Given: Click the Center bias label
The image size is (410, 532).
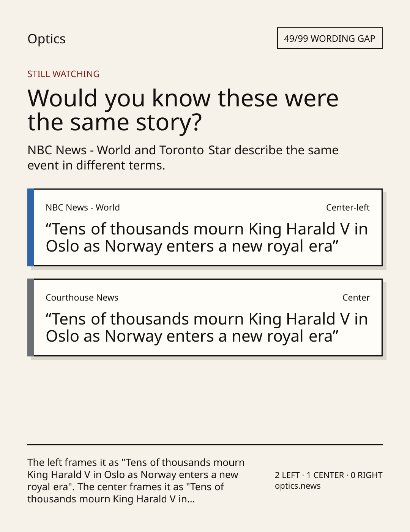Looking at the screenshot, I should tap(356, 298).
